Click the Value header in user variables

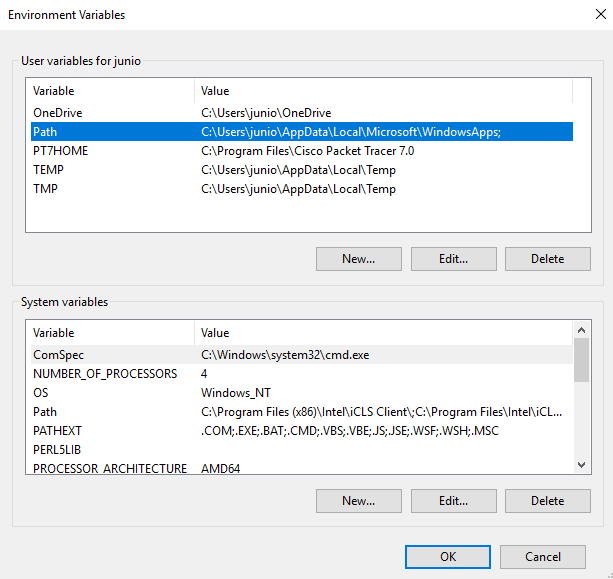pos(384,91)
